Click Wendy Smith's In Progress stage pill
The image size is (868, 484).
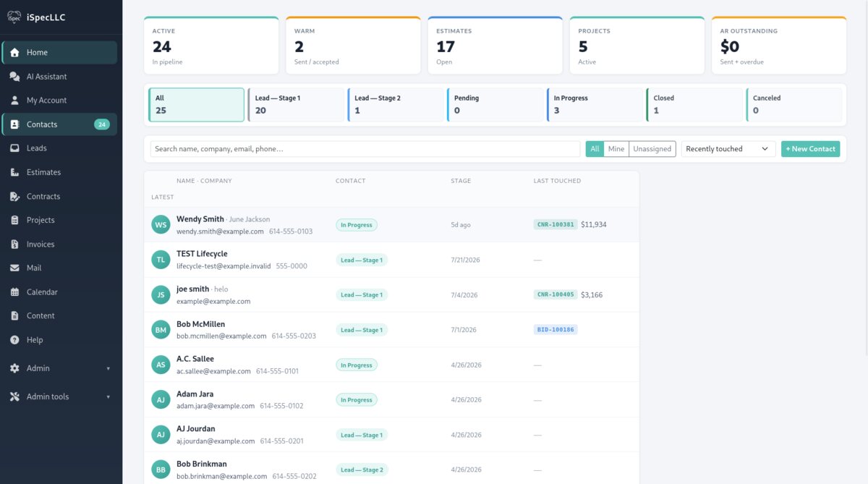pyautogui.click(x=357, y=225)
